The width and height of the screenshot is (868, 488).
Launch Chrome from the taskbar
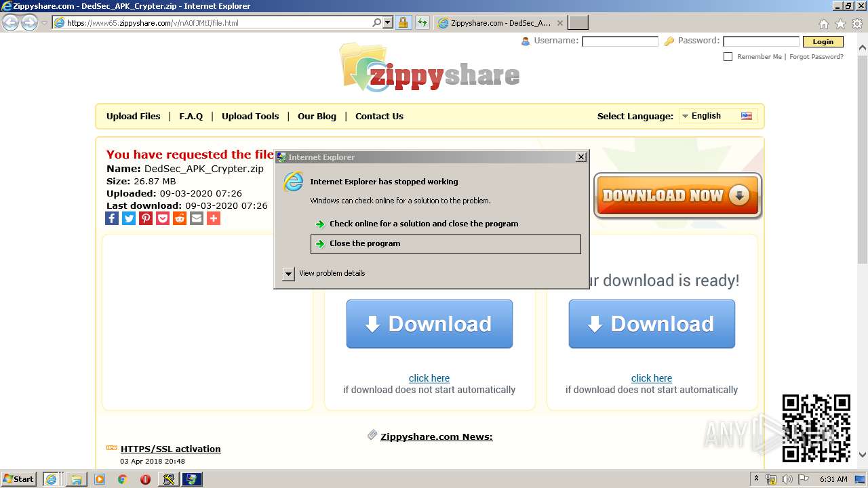click(x=123, y=479)
